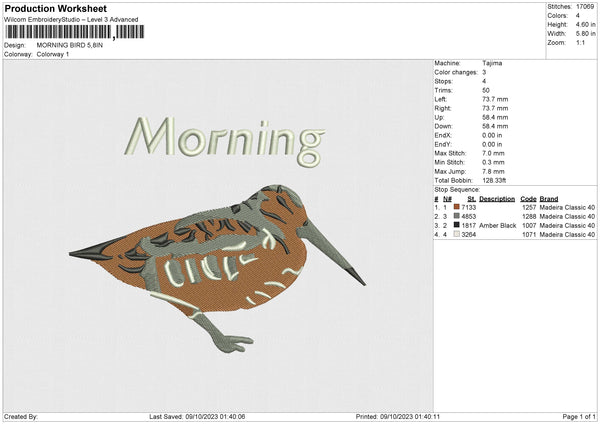Click the barcode under the worksheet title
Screen dimensions: 600x424
tap(59, 33)
